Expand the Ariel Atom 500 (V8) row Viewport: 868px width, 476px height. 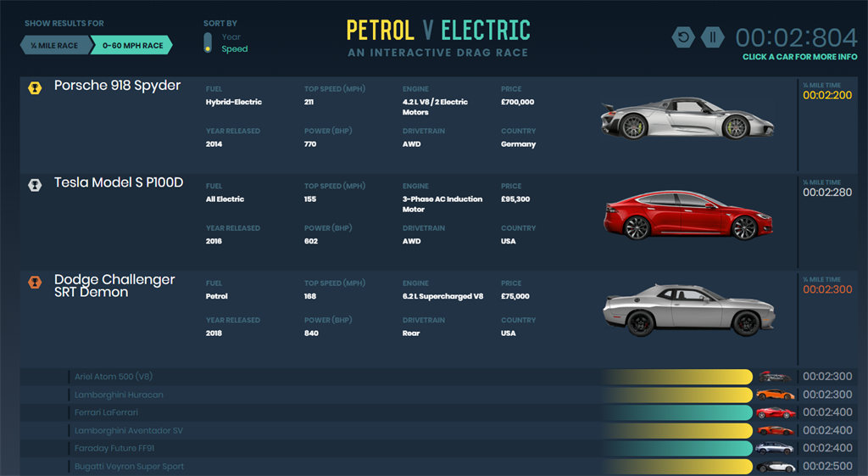point(114,377)
